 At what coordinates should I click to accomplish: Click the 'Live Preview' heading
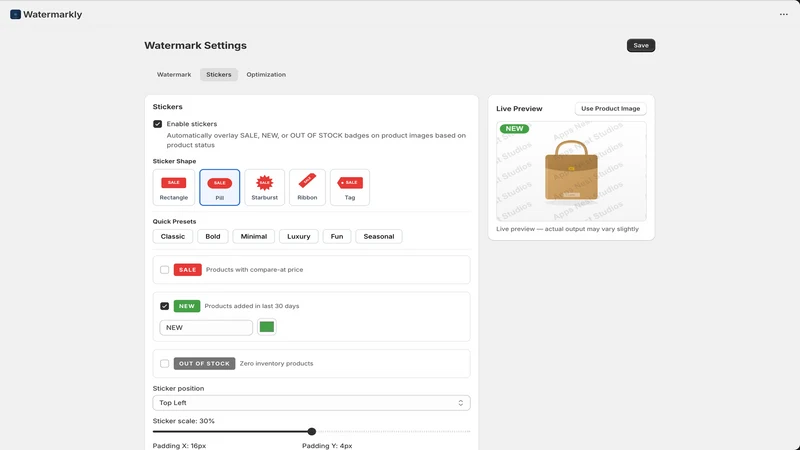[x=519, y=109]
